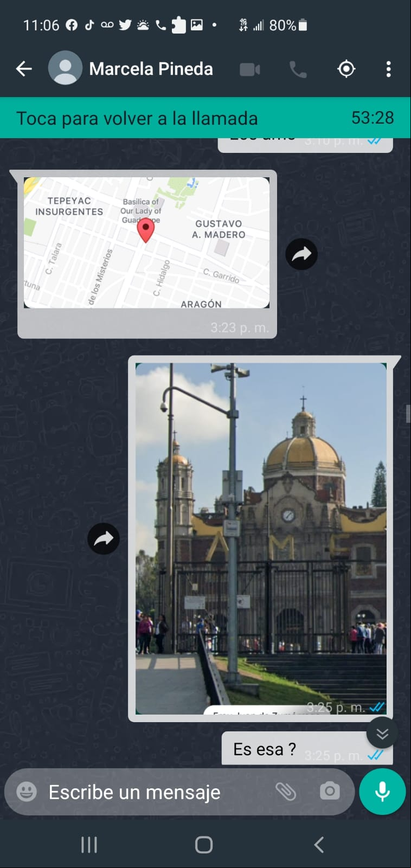Open attachments with the paperclip icon
Image resolution: width=411 pixels, height=868 pixels.
286,792
